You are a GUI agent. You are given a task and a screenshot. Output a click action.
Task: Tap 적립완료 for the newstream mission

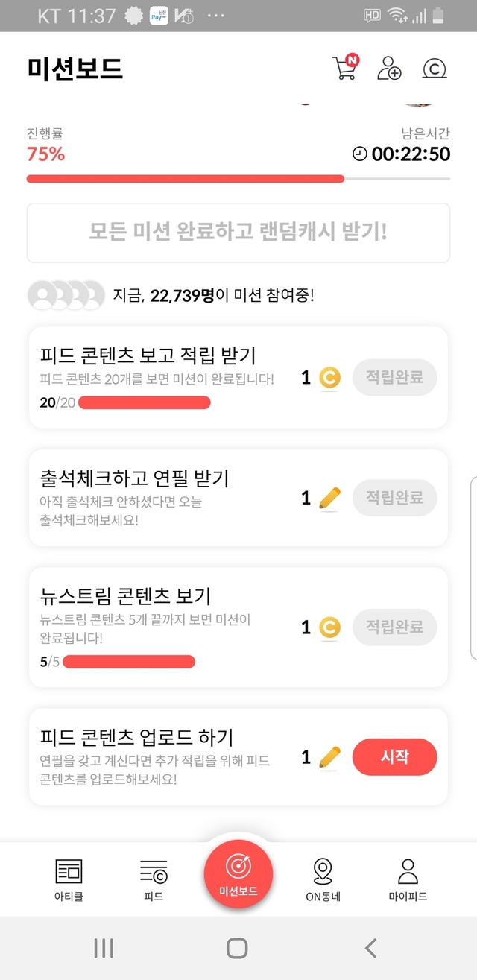(x=394, y=627)
